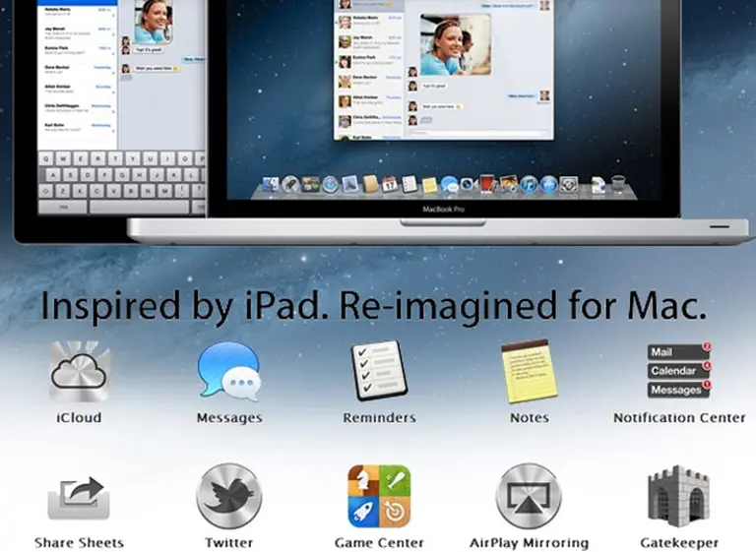The height and width of the screenshot is (552, 756).
Task: Click the 'AirPlay Mirroring' label
Action: click(529, 543)
